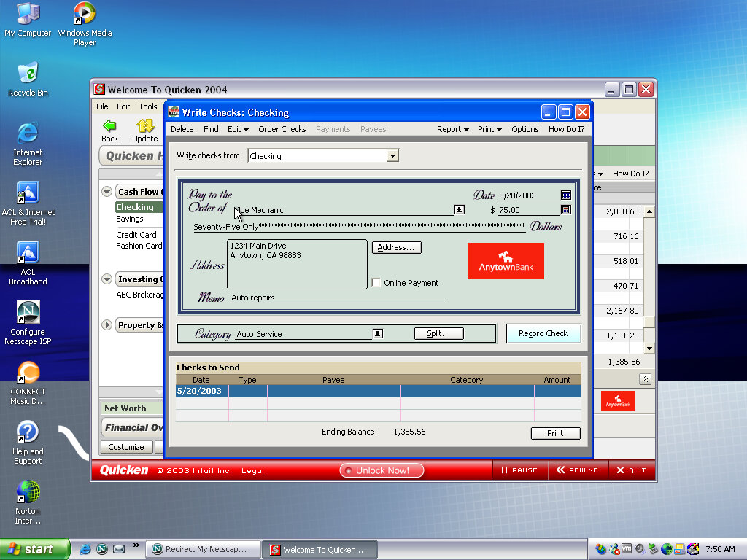Click the Back arrow toolbar icon
Image resolution: width=747 pixels, height=560 pixels.
[109, 126]
